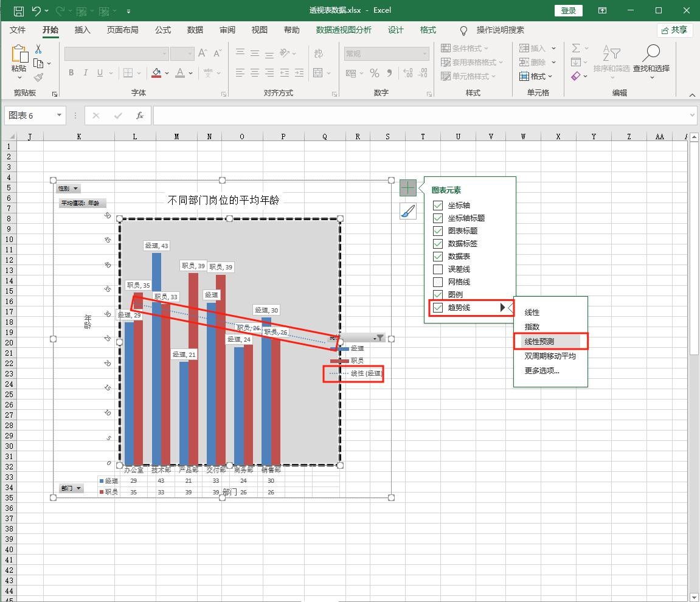Click the Cut scissors icon
The height and width of the screenshot is (602, 700).
(38, 49)
